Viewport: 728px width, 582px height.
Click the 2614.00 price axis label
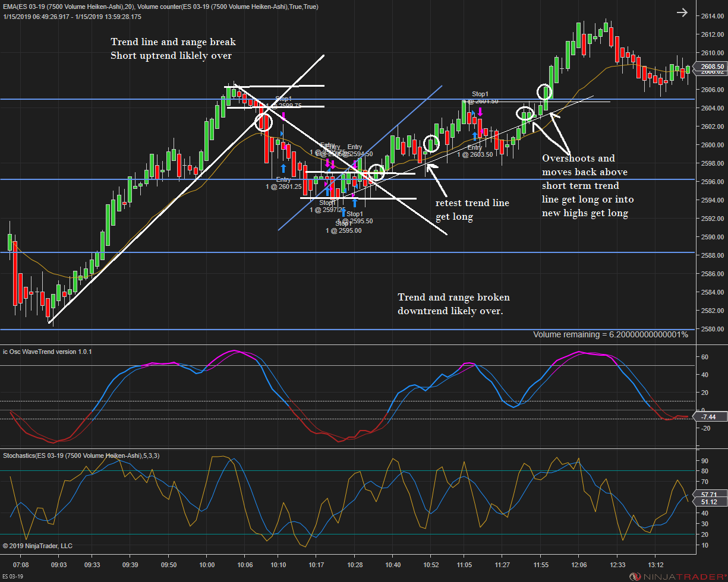pyautogui.click(x=712, y=16)
